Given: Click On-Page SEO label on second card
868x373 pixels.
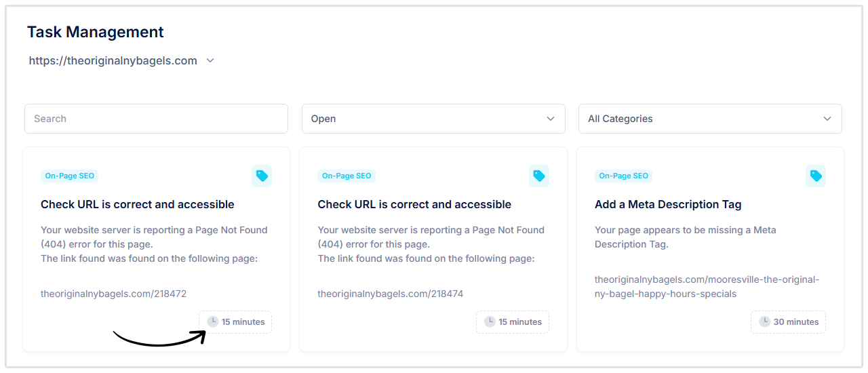Looking at the screenshot, I should pos(347,176).
